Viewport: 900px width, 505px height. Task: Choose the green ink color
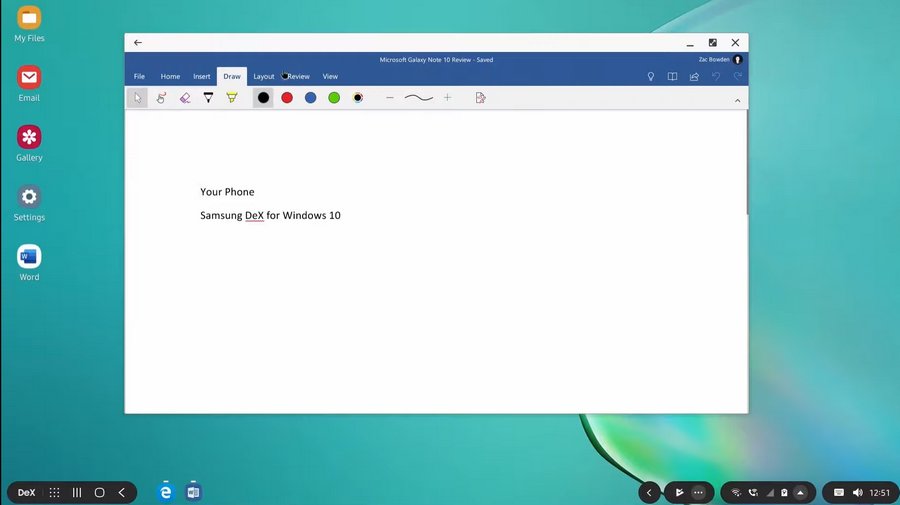point(334,98)
